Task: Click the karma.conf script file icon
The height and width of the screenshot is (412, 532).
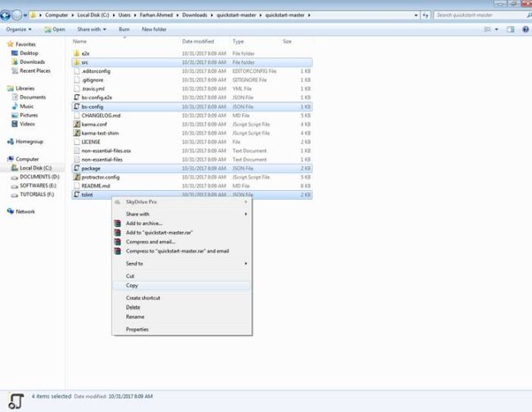Action: (77, 124)
